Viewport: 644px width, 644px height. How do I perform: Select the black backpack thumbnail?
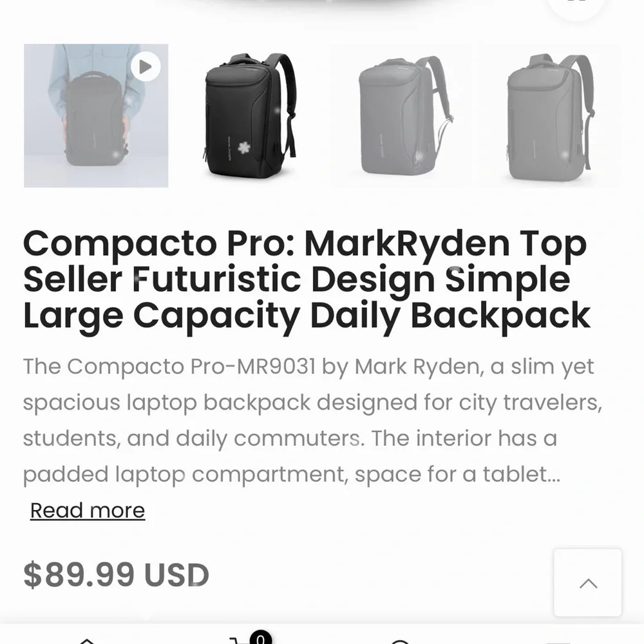coord(249,116)
